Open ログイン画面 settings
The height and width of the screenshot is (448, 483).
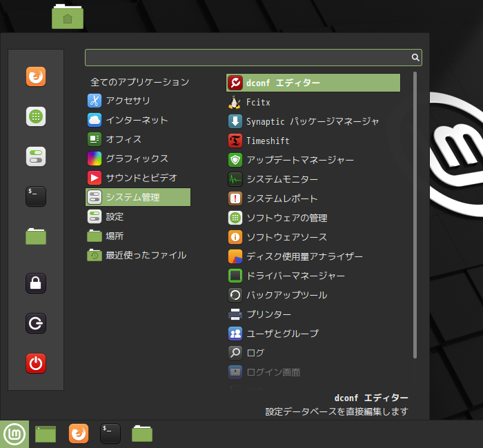(x=313, y=372)
